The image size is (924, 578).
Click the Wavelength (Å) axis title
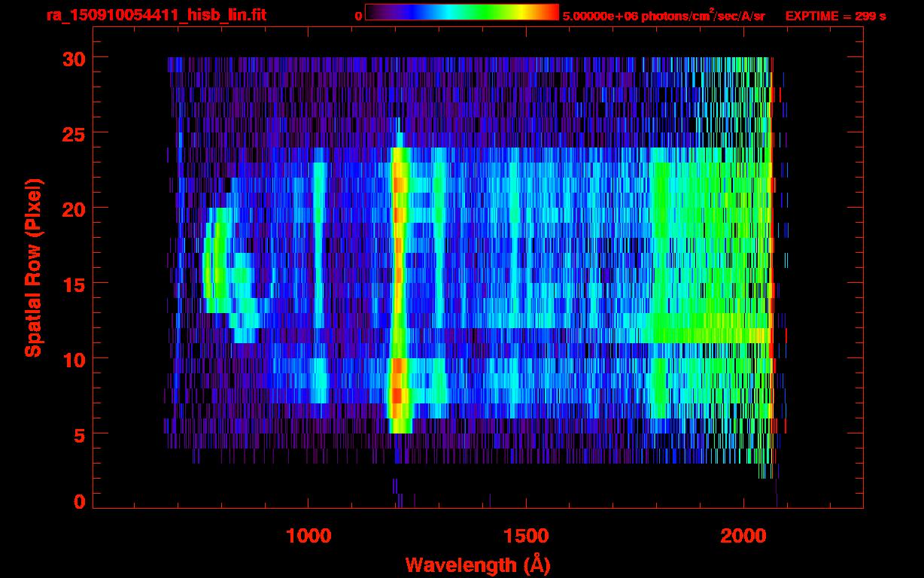[477, 564]
